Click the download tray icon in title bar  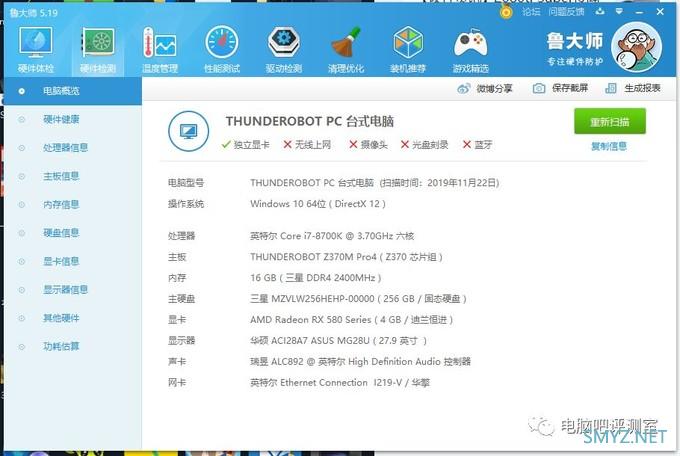[600, 11]
